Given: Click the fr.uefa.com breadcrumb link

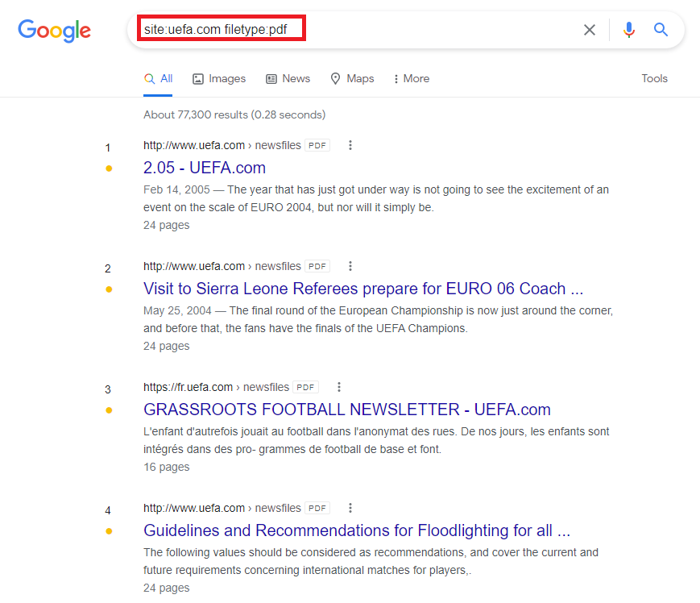Looking at the screenshot, I should point(188,387).
